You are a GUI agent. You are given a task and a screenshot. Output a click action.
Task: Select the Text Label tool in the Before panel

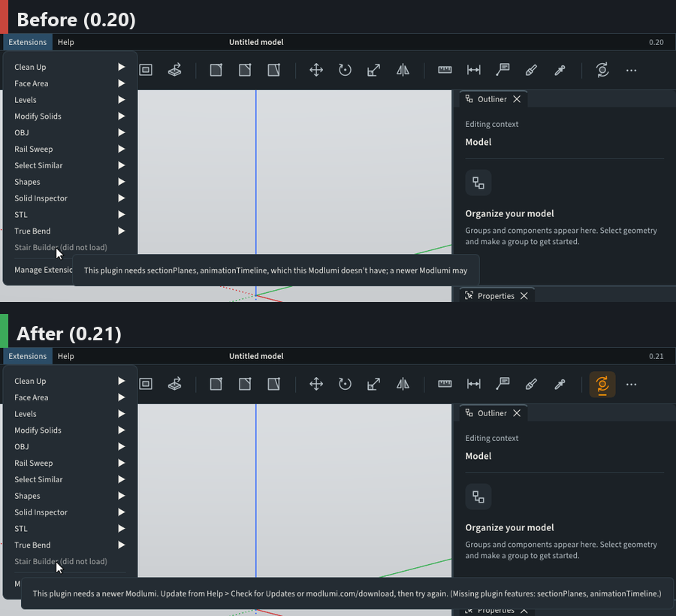pyautogui.click(x=502, y=70)
